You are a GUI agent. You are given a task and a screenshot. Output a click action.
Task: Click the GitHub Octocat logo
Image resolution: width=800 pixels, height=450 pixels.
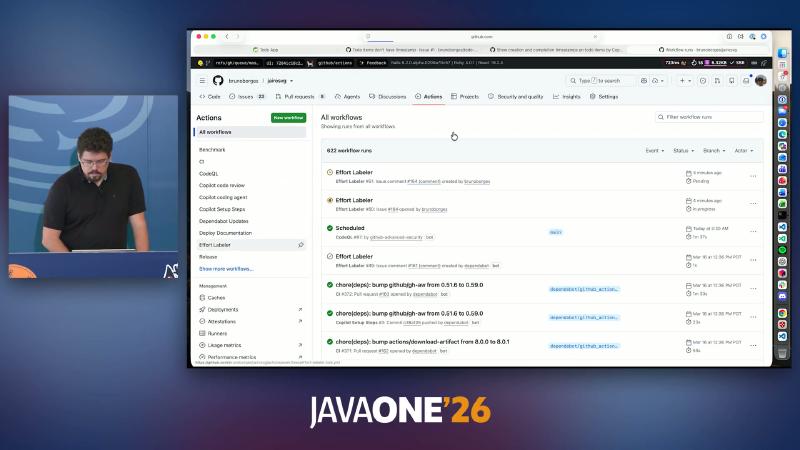click(218, 81)
